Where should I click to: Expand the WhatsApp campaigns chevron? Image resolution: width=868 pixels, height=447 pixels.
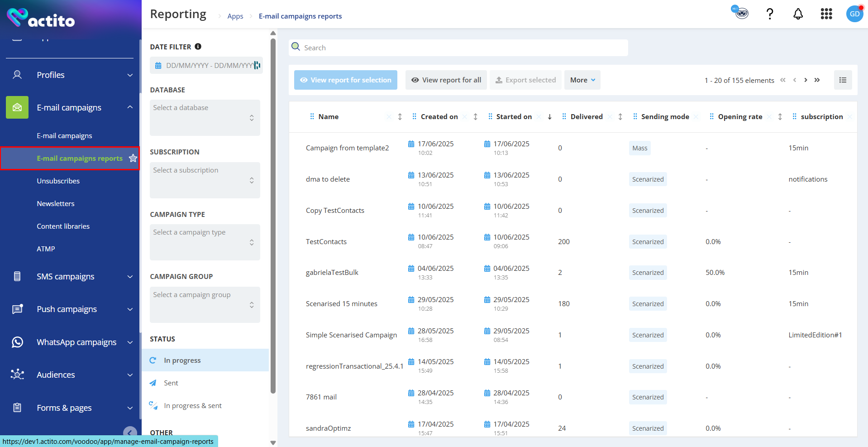[130, 342]
